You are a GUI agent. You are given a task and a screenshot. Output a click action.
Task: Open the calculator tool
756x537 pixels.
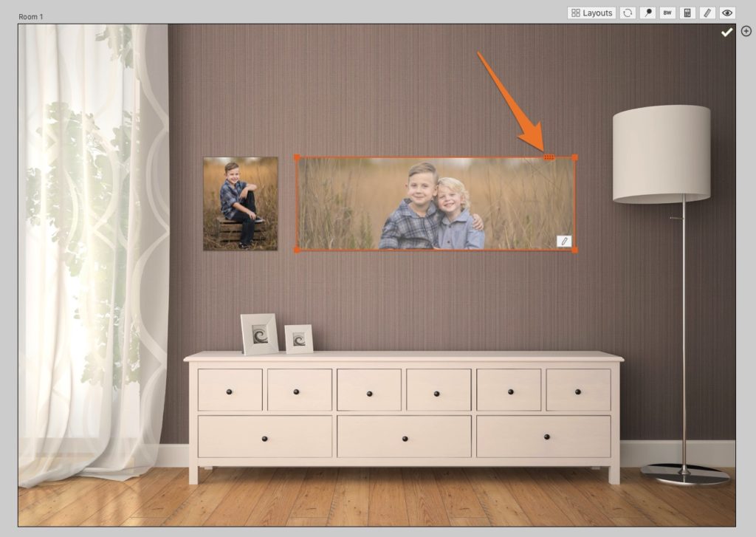pyautogui.click(x=687, y=13)
